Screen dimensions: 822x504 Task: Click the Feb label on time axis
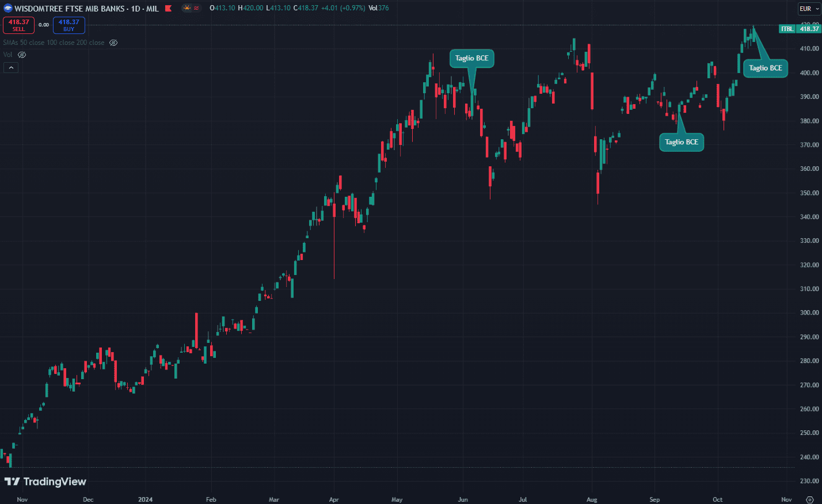[x=211, y=499]
